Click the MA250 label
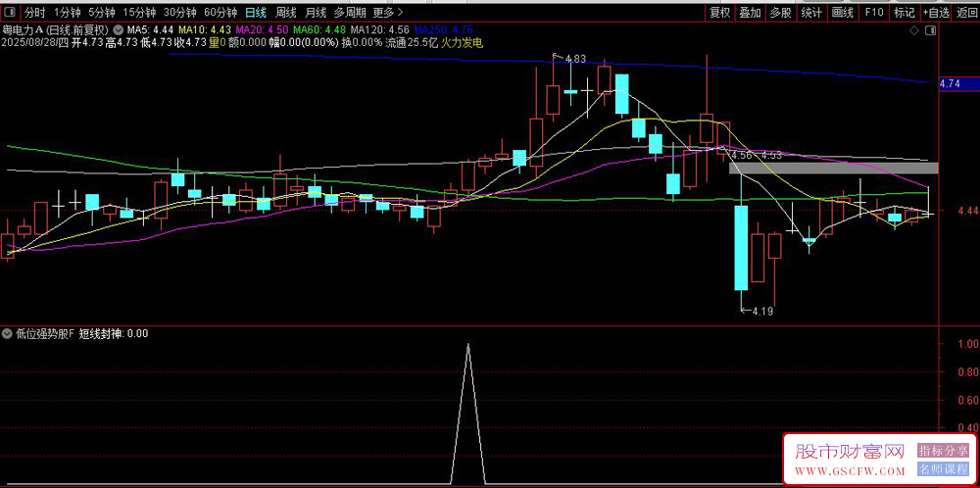This screenshot has width=980, height=488. point(444,30)
